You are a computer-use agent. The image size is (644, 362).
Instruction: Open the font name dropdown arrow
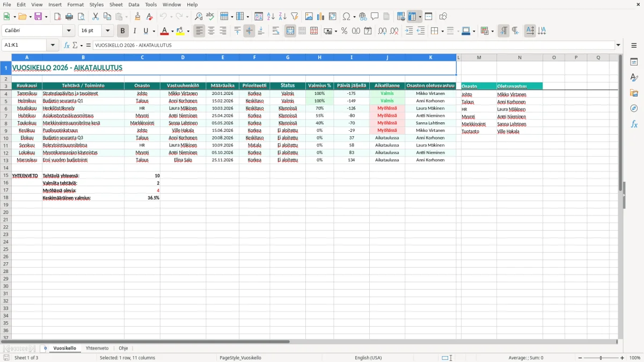point(69,31)
